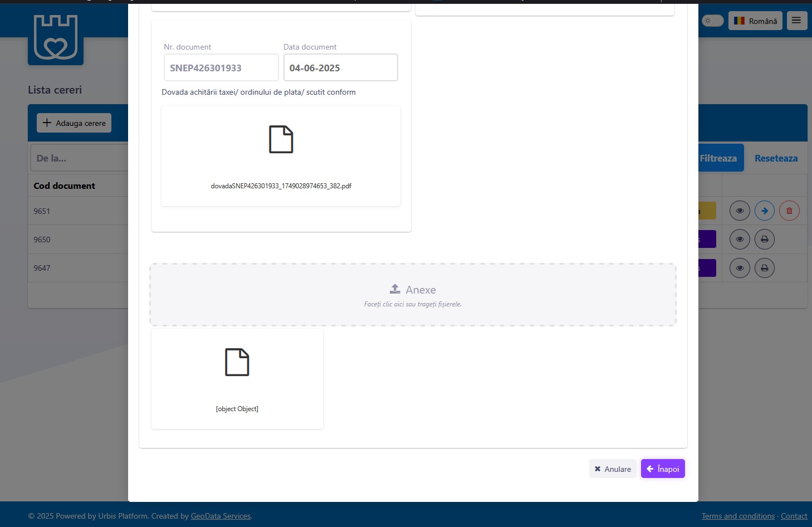View details of request 9647
Image resolution: width=812 pixels, height=527 pixels.
pyautogui.click(x=740, y=268)
